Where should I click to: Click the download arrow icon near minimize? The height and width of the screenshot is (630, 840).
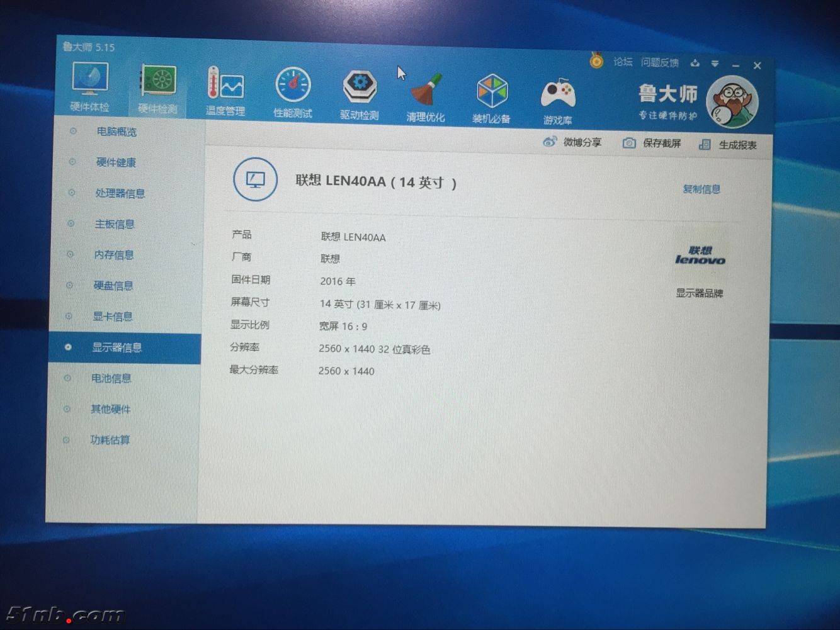pyautogui.click(x=695, y=63)
